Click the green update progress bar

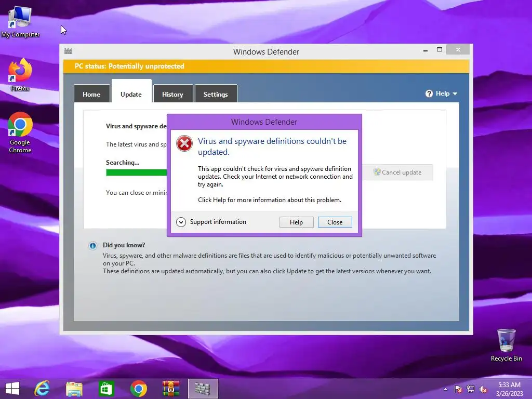click(137, 172)
